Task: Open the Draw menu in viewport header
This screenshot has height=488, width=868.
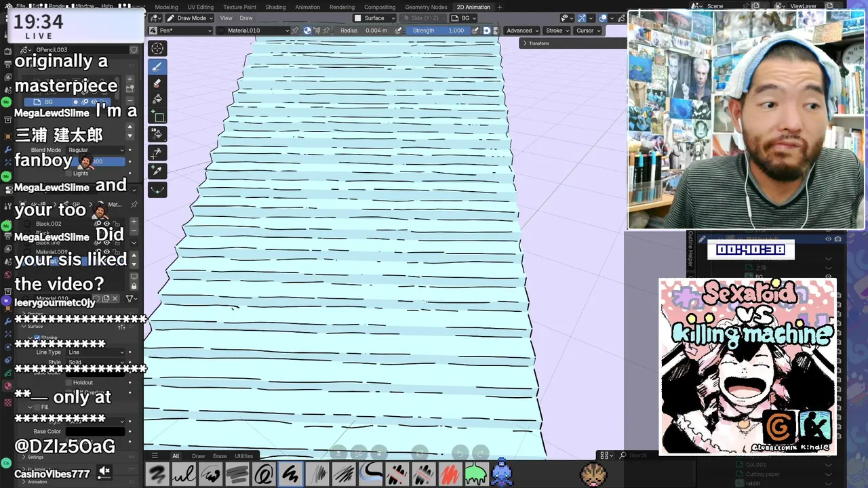Action: coord(246,18)
